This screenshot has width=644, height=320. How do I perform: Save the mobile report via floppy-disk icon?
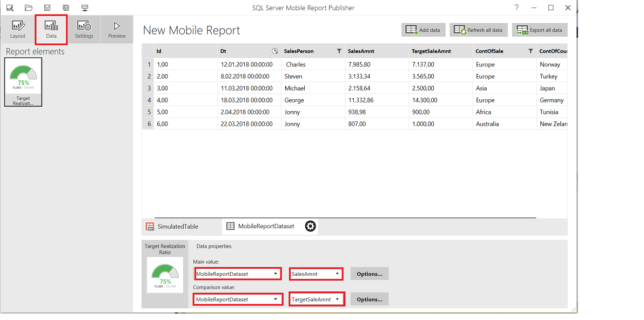click(48, 8)
